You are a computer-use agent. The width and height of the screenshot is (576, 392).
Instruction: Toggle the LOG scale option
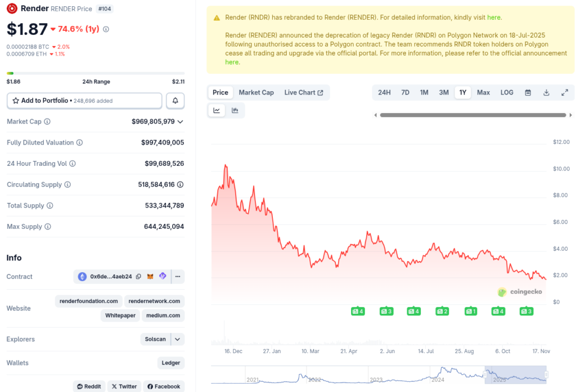507,92
